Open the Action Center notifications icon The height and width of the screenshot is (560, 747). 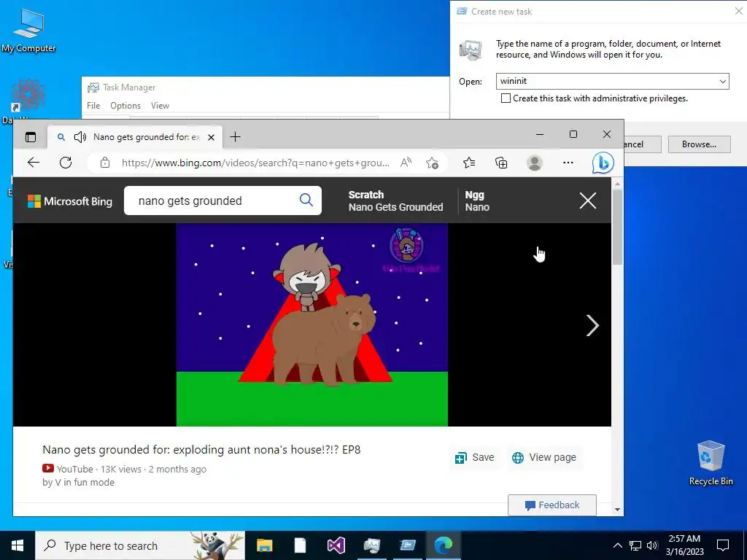tap(723, 545)
